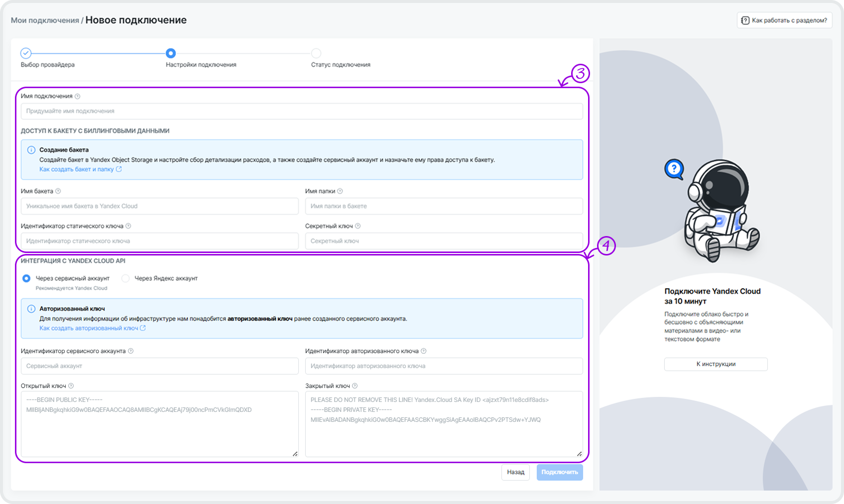844x504 pixels.
Task: Open Как работать с разделом help button
Action: point(784,20)
